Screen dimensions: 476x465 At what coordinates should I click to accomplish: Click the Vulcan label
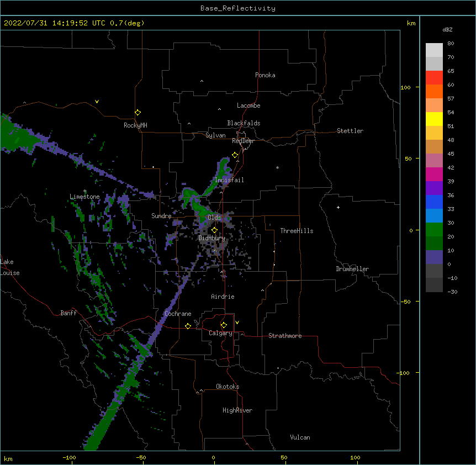pos(300,437)
